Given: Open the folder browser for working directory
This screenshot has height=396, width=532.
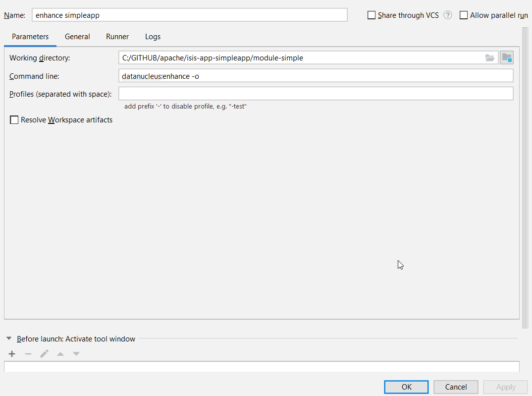Looking at the screenshot, I should coord(489,57).
